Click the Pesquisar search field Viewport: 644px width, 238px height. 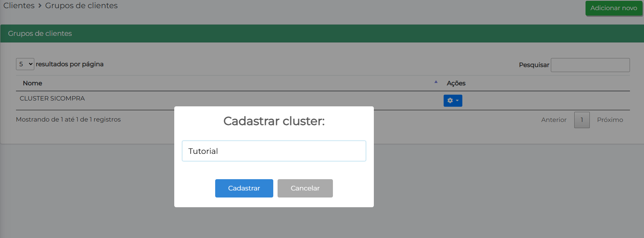point(590,65)
